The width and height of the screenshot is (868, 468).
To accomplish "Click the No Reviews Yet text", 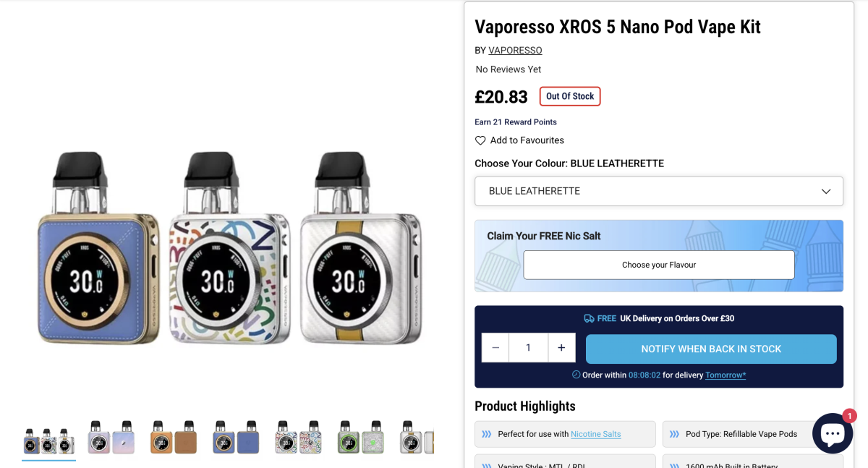I will [x=509, y=69].
